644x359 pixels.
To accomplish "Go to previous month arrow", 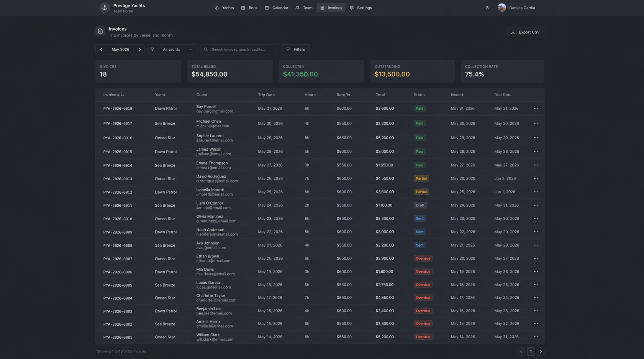I will point(101,49).
